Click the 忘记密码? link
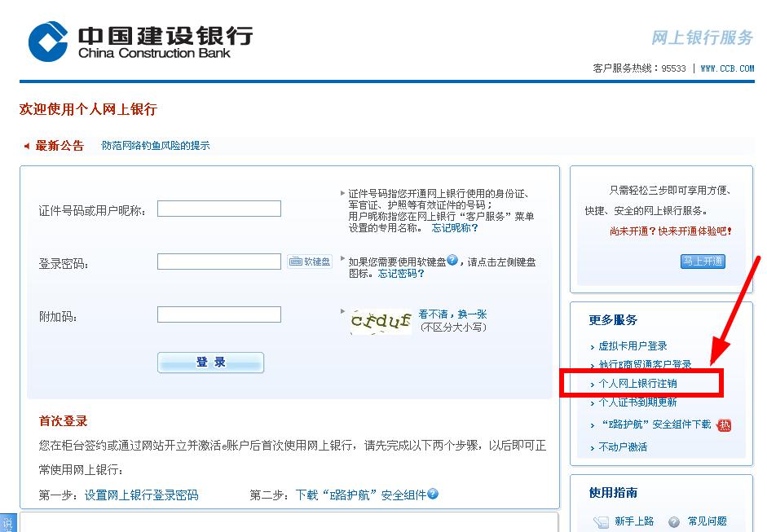 pos(401,274)
